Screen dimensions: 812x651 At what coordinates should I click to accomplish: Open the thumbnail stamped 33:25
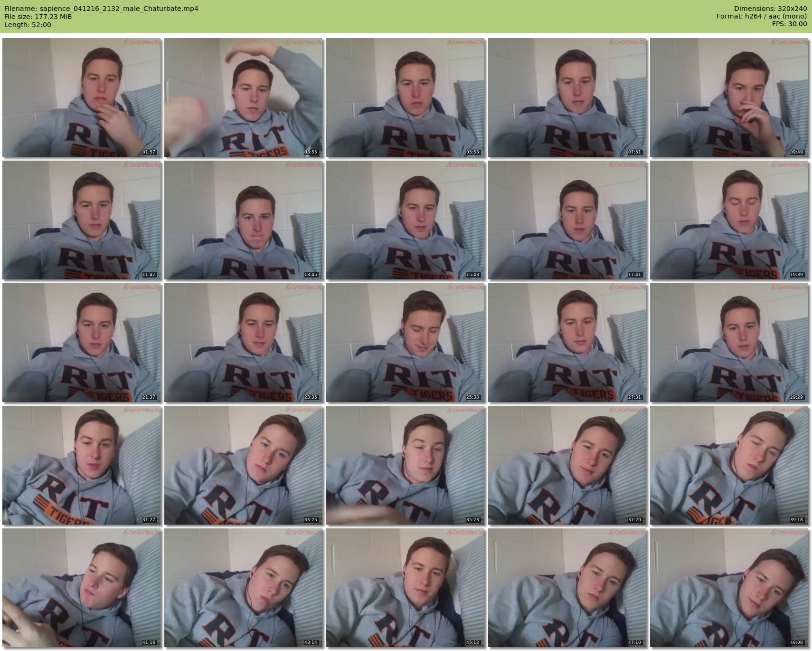click(244, 465)
